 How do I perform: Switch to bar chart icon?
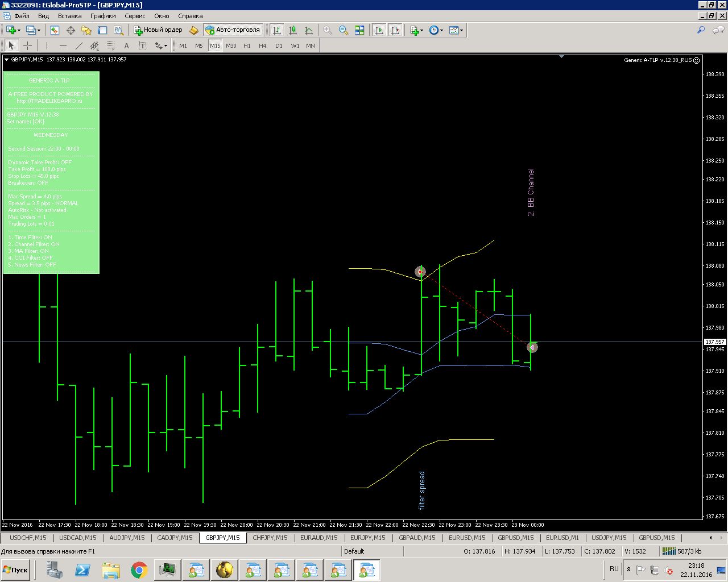point(277,30)
